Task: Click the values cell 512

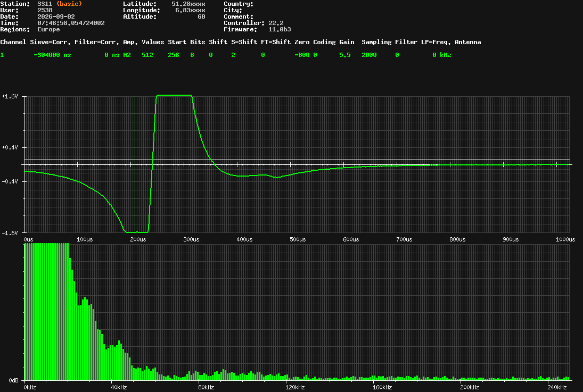Action: [147, 55]
